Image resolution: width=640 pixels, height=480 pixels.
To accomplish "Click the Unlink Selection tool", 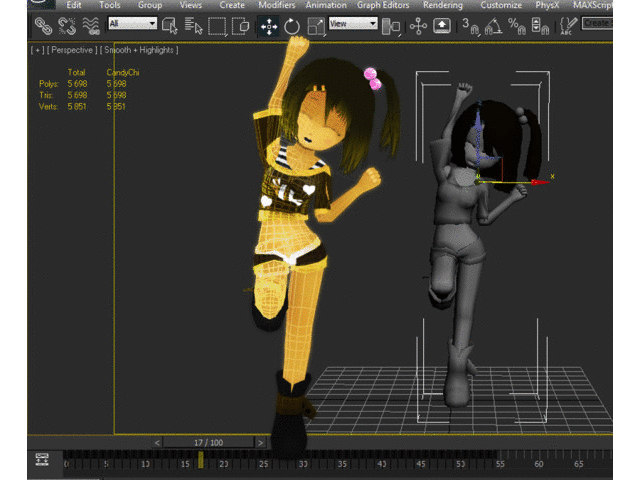I will 67,27.
